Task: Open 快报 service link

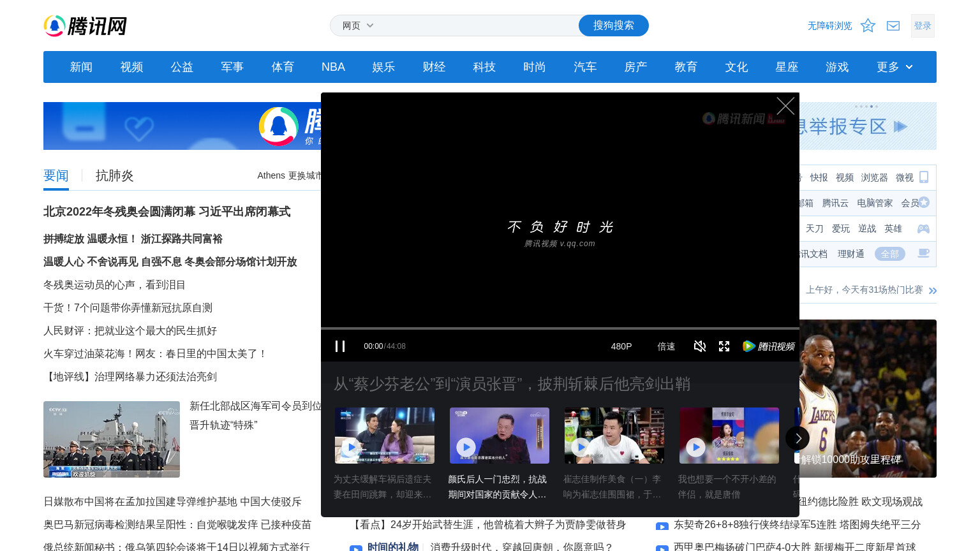Action: click(x=819, y=177)
